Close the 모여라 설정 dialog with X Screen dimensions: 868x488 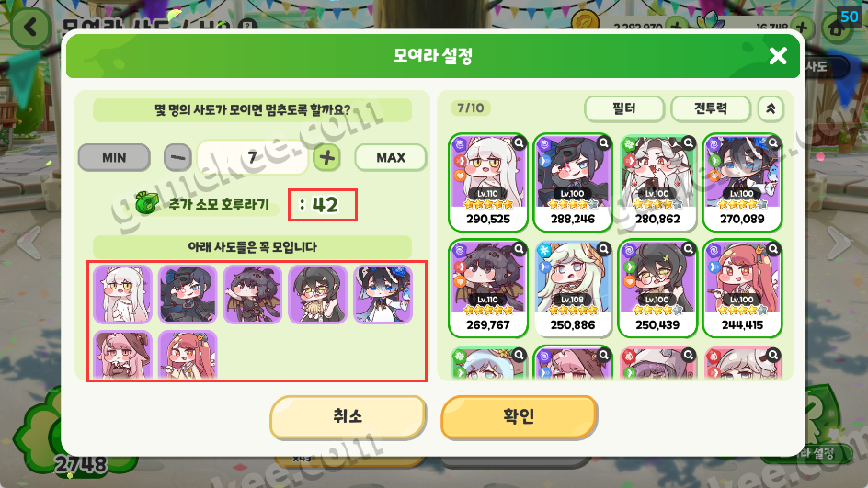click(778, 55)
